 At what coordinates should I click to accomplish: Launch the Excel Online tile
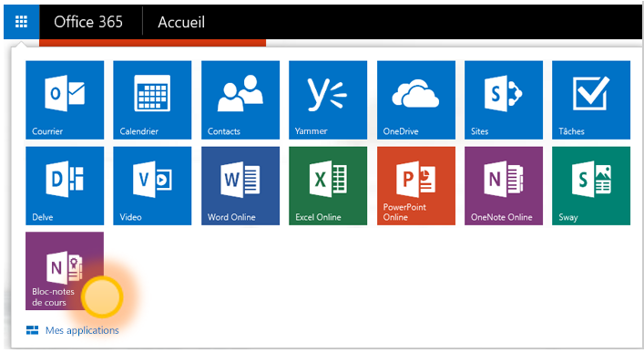[x=328, y=186]
